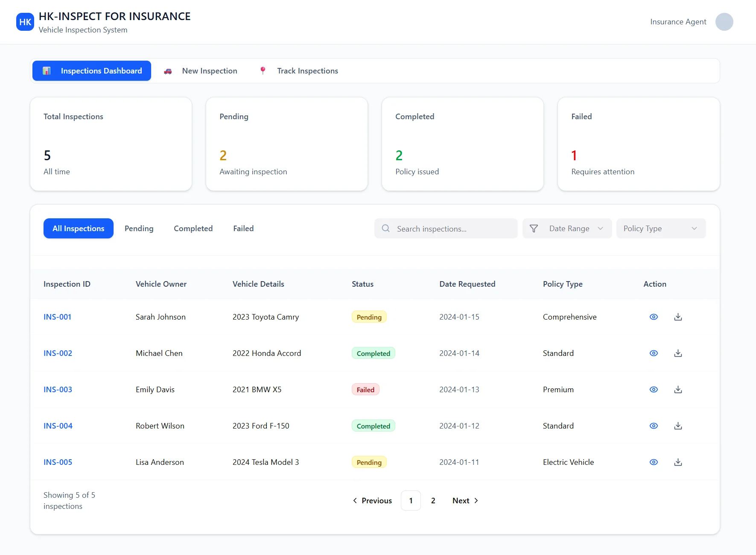Screen dimensions: 756x555
Task: Click the HK logo badge
Action: 25,22
